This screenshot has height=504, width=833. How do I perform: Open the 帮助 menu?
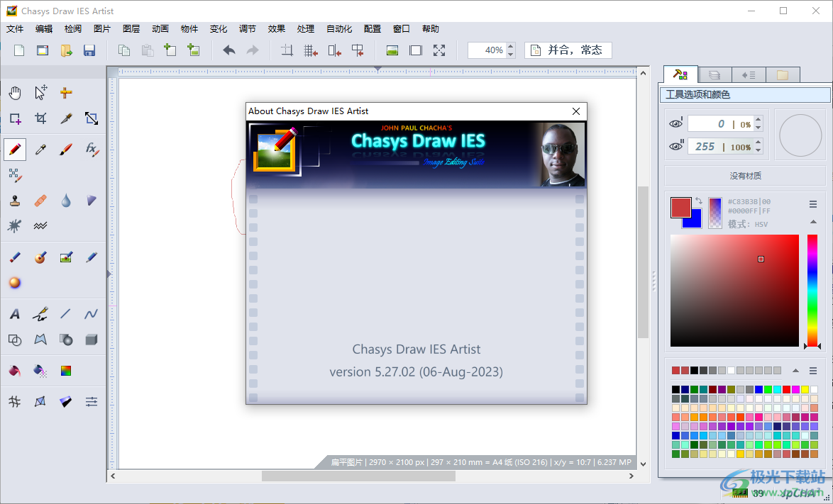[431, 28]
